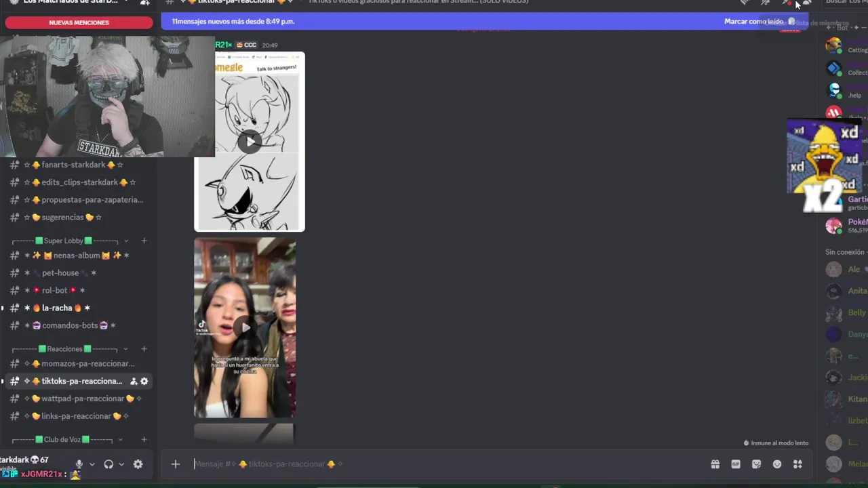Select the tiktoks-pa-reaccionar channel

pyautogui.click(x=79, y=382)
